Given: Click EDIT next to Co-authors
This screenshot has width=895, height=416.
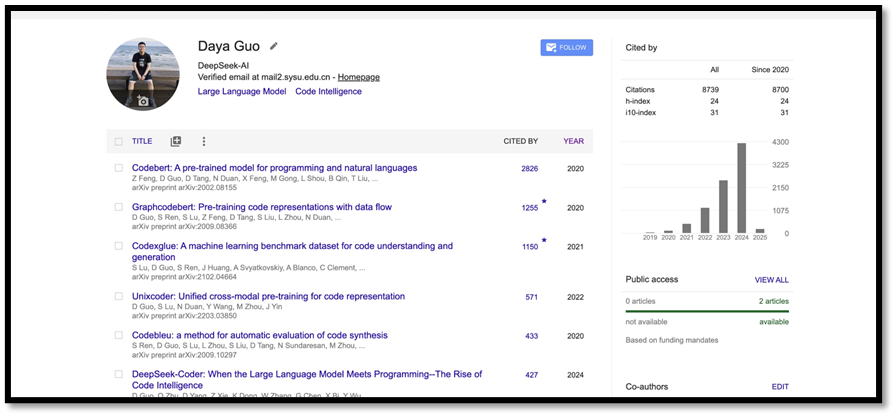Looking at the screenshot, I should [780, 387].
